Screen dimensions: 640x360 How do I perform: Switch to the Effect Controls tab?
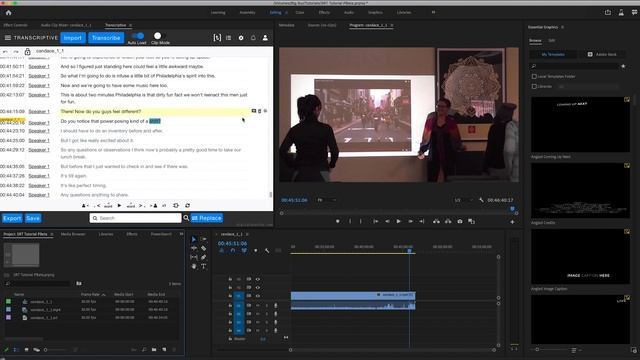[x=15, y=25]
